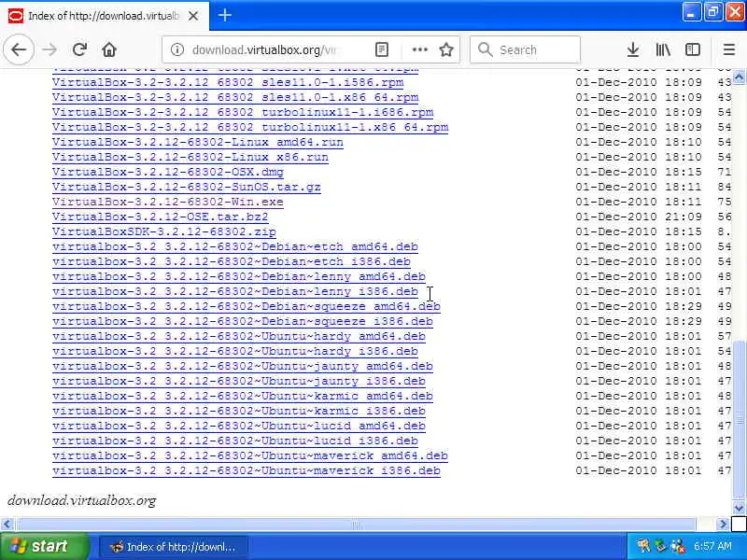747x560 pixels.
Task: Open the Windows Start menu
Action: click(44, 546)
